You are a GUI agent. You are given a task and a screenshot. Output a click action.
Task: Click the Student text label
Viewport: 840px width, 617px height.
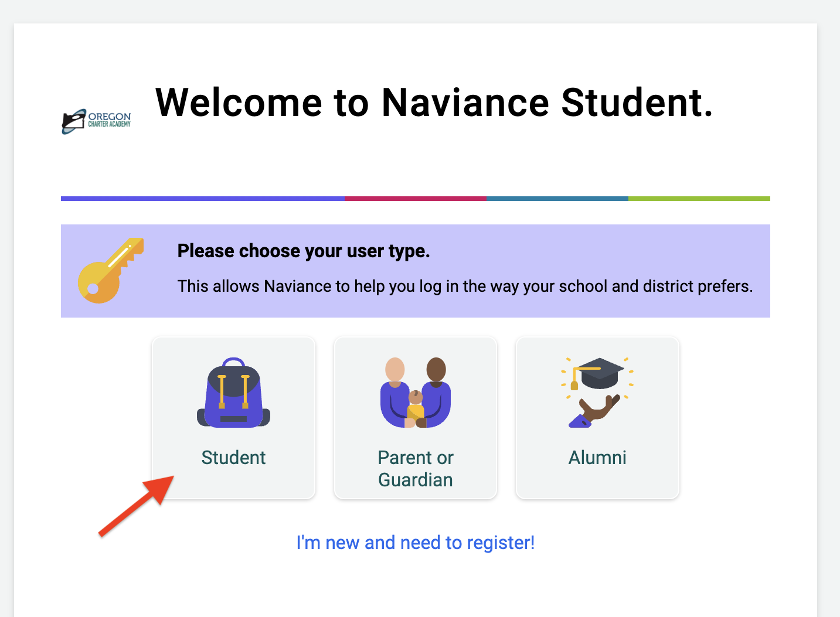(x=233, y=458)
